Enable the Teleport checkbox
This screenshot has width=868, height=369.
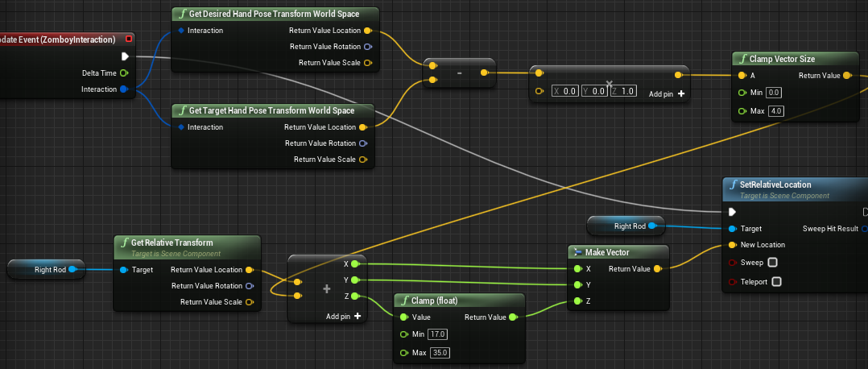pos(776,282)
